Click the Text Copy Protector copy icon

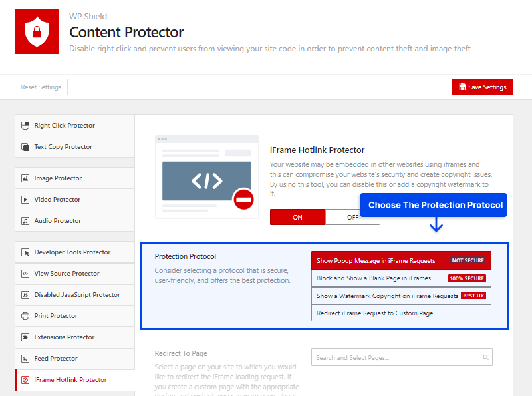click(x=25, y=147)
